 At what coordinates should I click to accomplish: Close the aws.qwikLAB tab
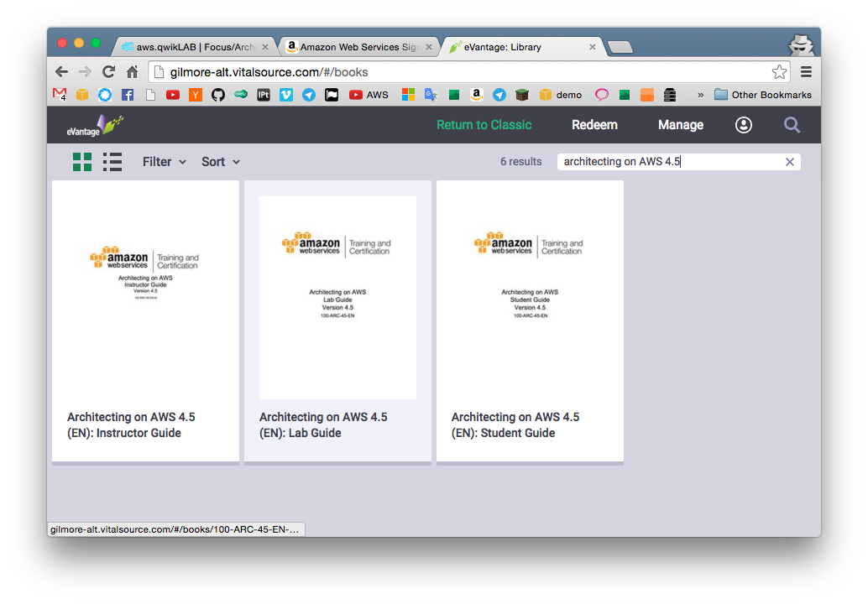[265, 47]
